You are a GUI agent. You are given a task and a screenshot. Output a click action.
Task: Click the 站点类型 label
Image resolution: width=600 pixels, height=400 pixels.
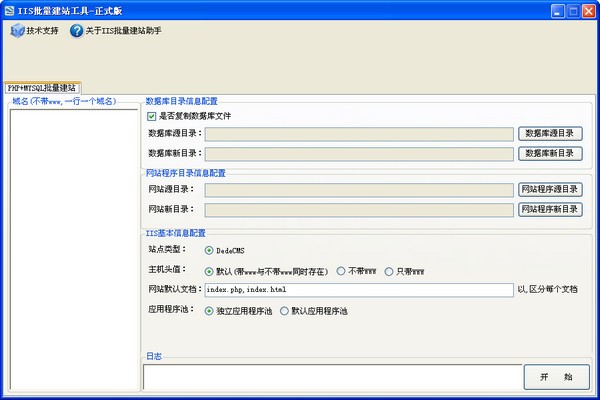[167, 250]
